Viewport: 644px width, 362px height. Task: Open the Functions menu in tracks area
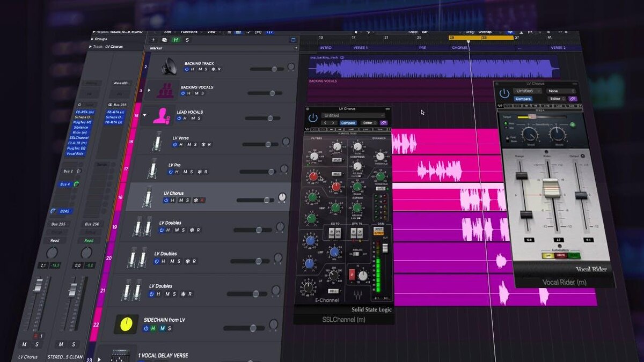coord(189,32)
